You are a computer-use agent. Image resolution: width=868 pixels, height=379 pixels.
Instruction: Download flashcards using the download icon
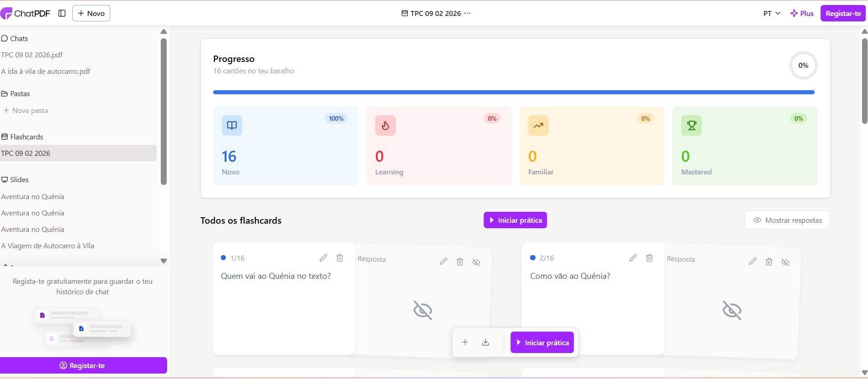(x=485, y=342)
